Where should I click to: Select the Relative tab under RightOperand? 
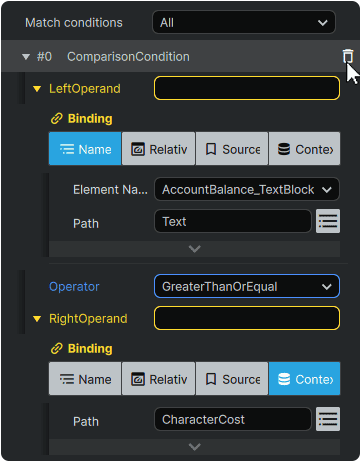pos(159,379)
